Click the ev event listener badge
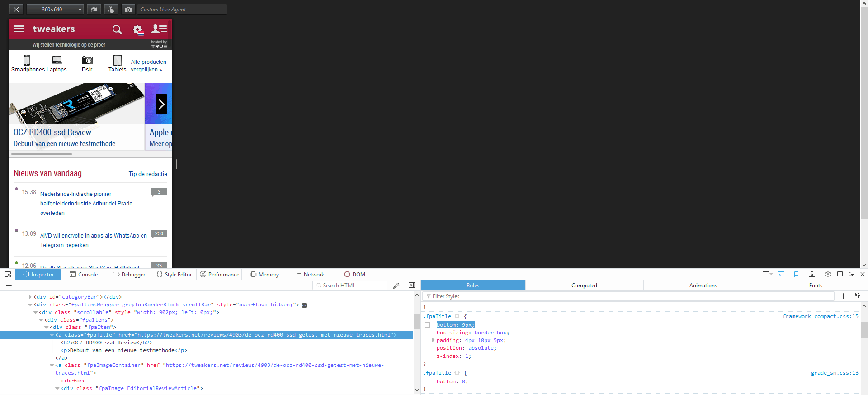 click(304, 305)
